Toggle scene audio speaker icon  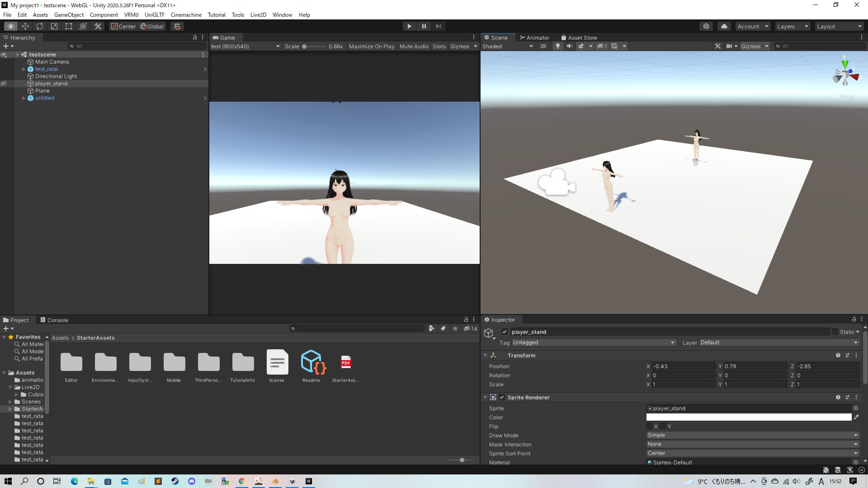pyautogui.click(x=570, y=46)
